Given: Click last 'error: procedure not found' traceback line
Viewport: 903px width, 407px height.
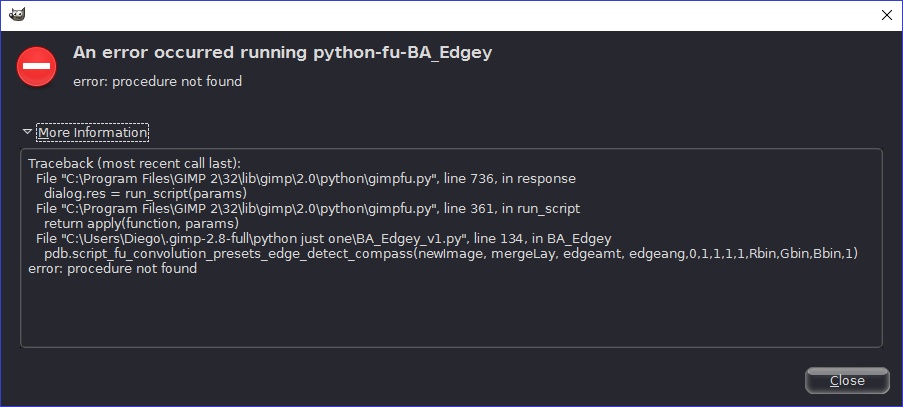Looking at the screenshot, I should (x=112, y=268).
